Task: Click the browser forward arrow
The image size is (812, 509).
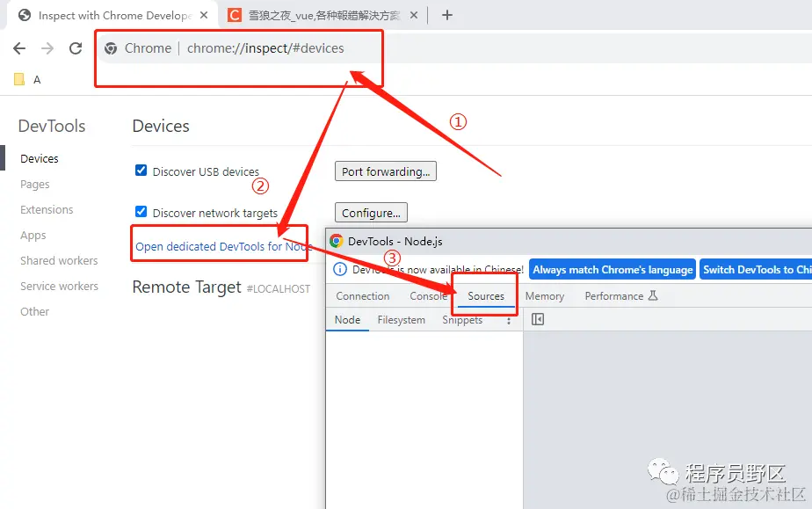Action: [x=47, y=48]
